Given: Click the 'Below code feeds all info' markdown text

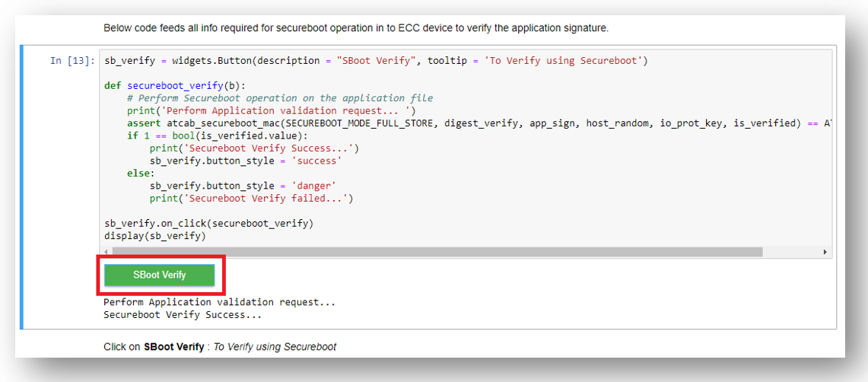Looking at the screenshot, I should click(x=355, y=28).
